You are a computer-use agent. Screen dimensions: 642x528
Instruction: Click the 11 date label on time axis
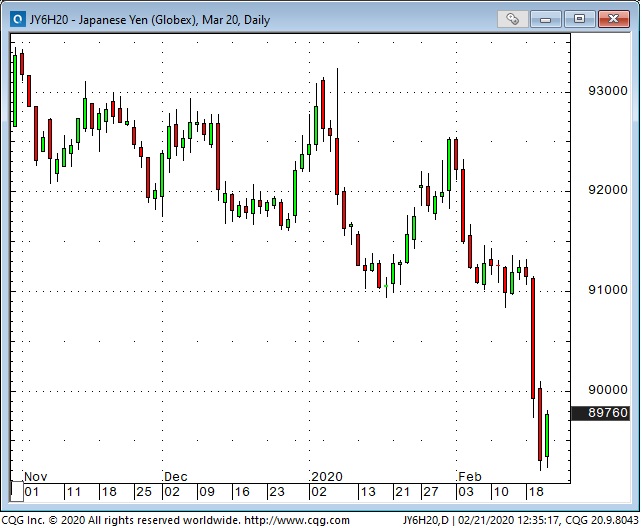click(73, 492)
